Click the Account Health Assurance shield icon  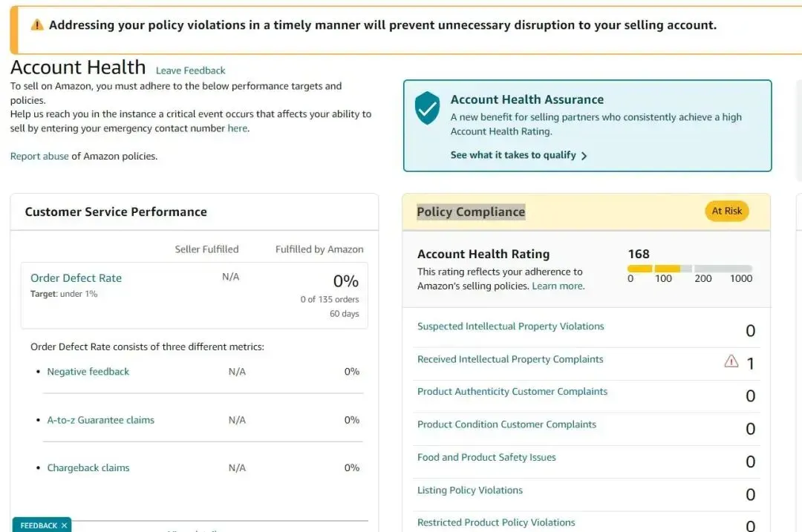pos(427,108)
